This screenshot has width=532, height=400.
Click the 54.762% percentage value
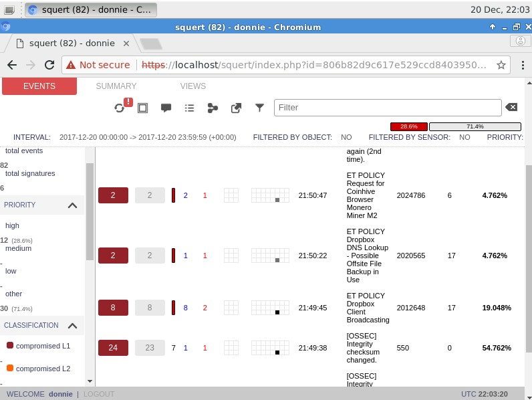point(497,348)
